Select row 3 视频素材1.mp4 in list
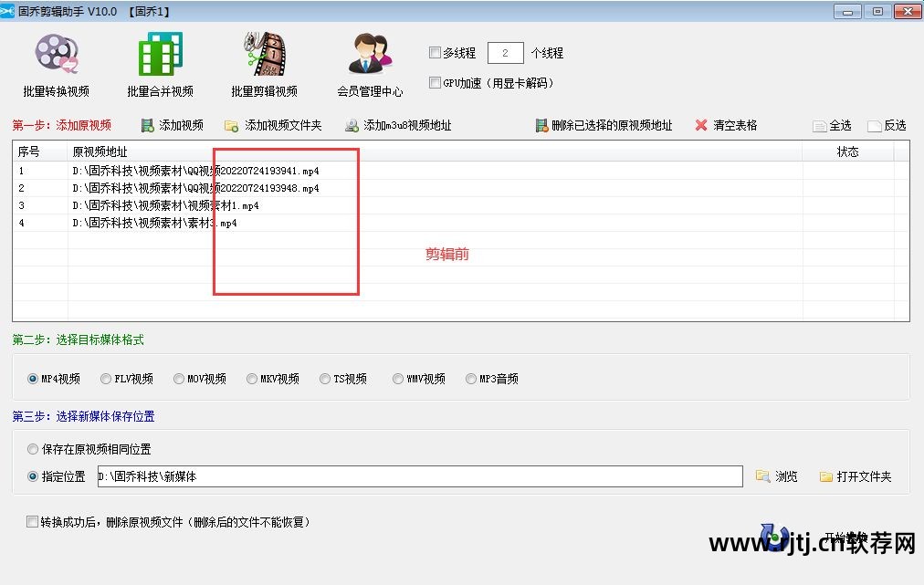 pyautogui.click(x=165, y=205)
